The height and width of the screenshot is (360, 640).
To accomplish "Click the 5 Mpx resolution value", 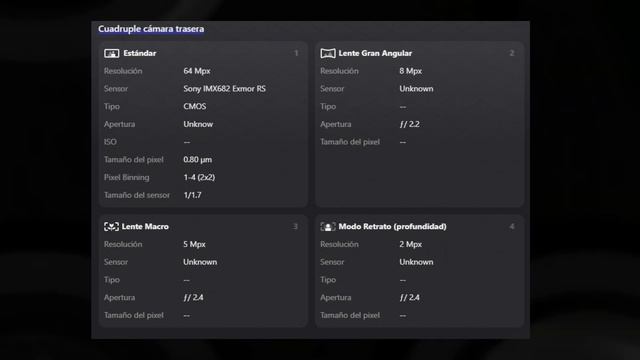I will [x=194, y=244].
